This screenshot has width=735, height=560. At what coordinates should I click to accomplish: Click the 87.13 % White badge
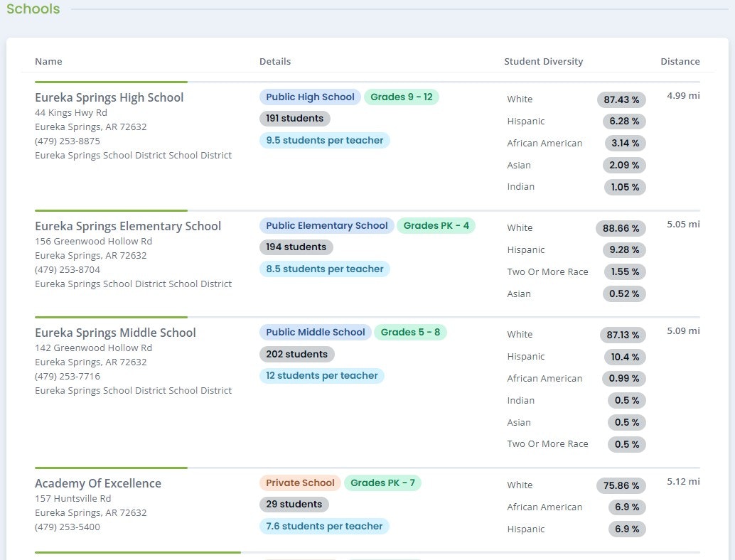(x=623, y=335)
